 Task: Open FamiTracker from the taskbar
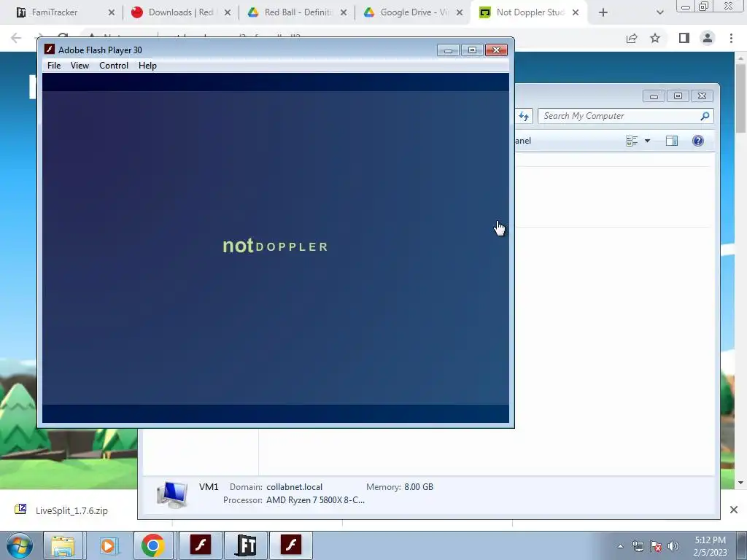click(246, 545)
